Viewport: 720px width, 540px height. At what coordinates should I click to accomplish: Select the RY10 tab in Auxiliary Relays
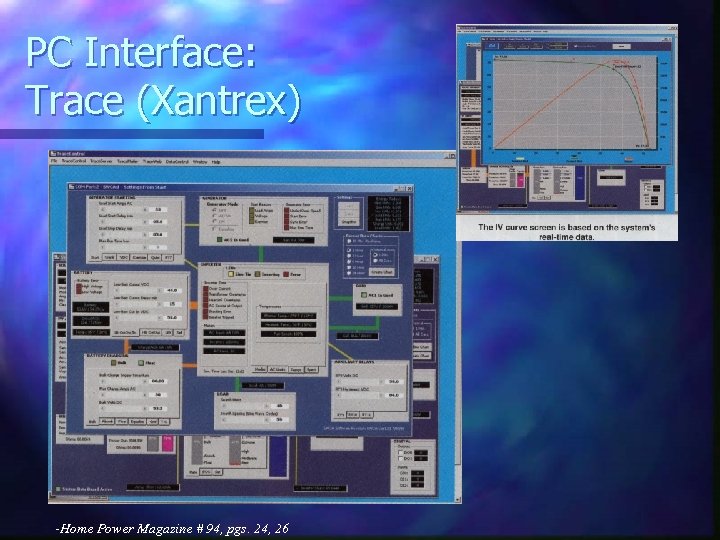pyautogui.click(x=353, y=415)
